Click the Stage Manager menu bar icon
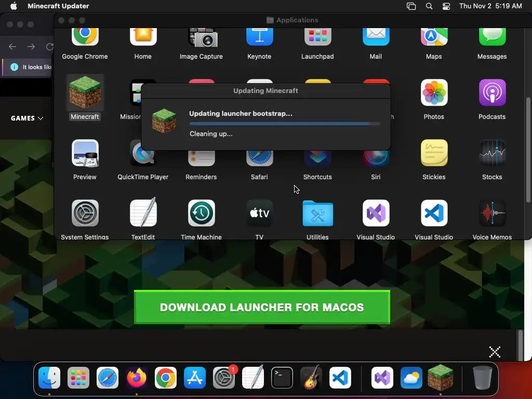Viewport: 532px width, 399px height. pos(411,6)
